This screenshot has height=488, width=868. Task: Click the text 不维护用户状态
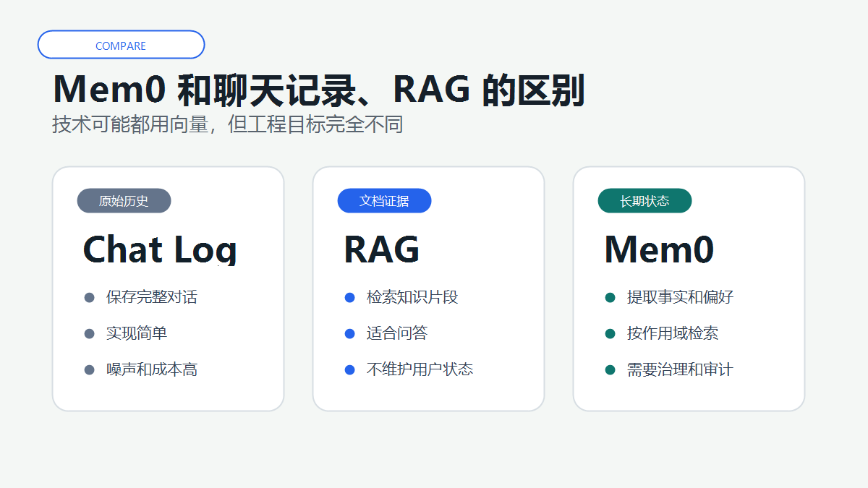tap(420, 369)
